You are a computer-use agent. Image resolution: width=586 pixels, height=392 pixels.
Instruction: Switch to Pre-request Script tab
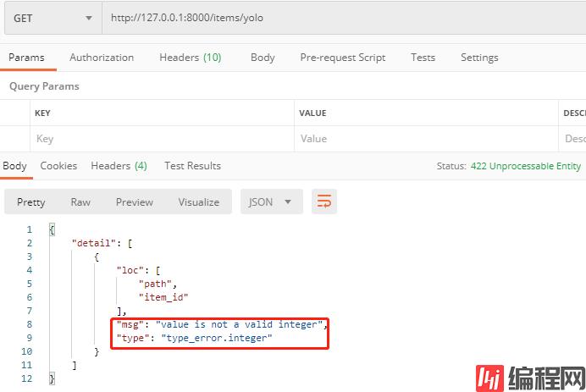click(x=342, y=58)
